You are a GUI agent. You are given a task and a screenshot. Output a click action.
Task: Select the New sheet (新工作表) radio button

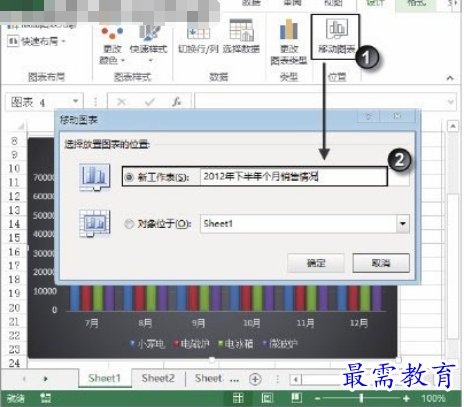click(129, 177)
